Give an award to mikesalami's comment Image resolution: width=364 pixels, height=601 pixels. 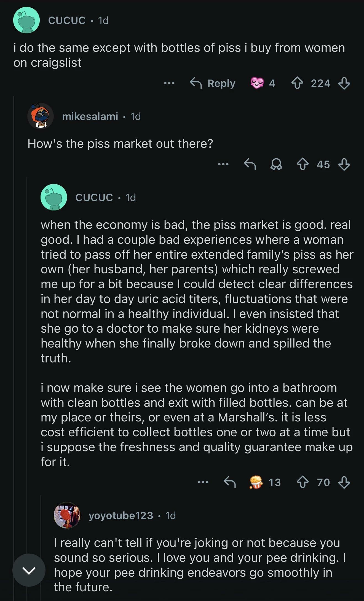[276, 165]
